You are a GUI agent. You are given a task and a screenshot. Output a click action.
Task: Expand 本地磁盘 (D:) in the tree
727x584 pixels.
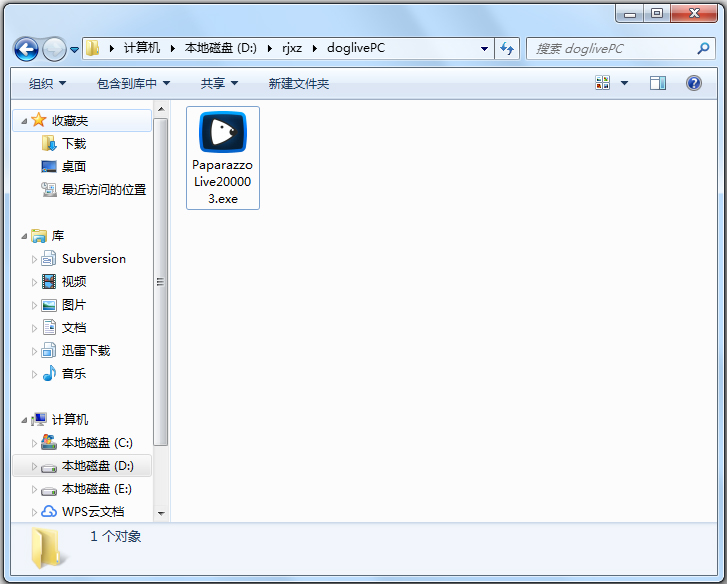(x=34, y=466)
